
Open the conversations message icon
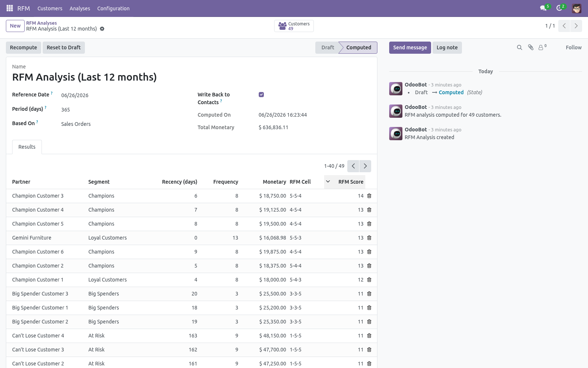[x=543, y=8]
